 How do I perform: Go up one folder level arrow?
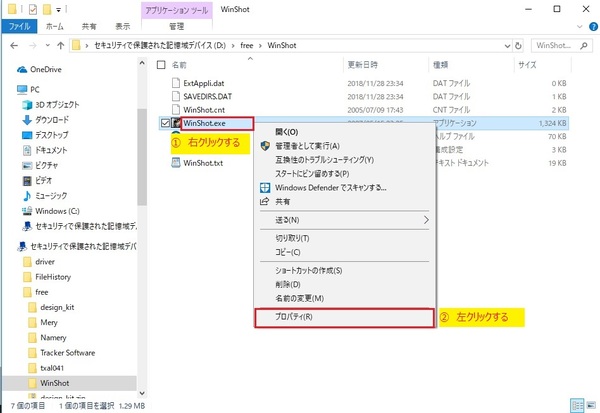click(x=60, y=46)
